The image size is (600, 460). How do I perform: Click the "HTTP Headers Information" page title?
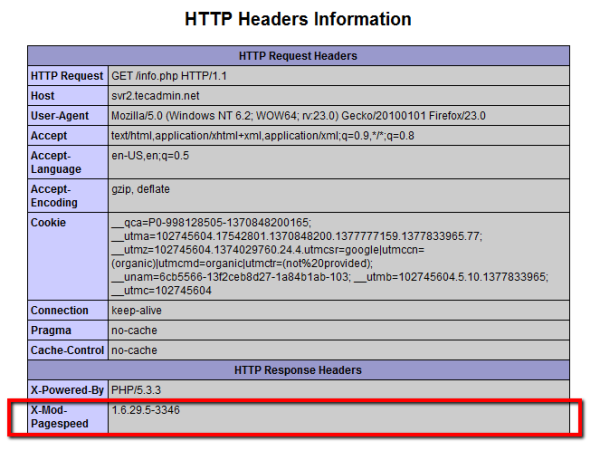(298, 19)
